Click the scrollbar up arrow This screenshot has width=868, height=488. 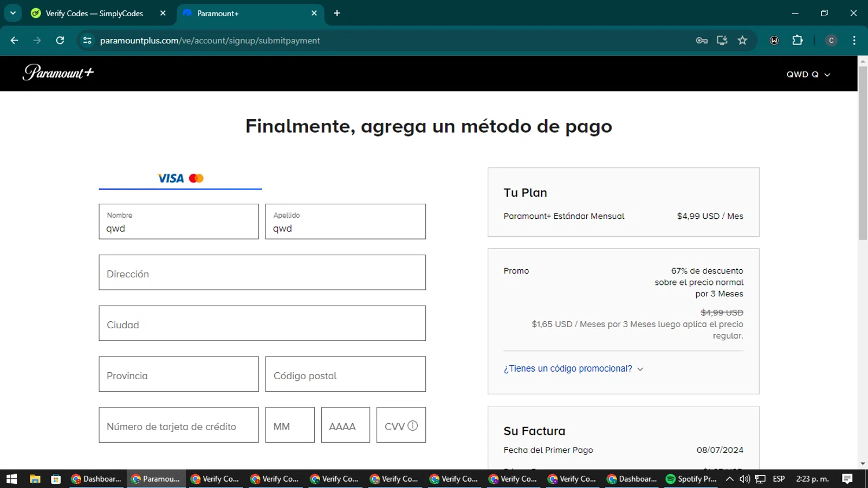coord(862,60)
